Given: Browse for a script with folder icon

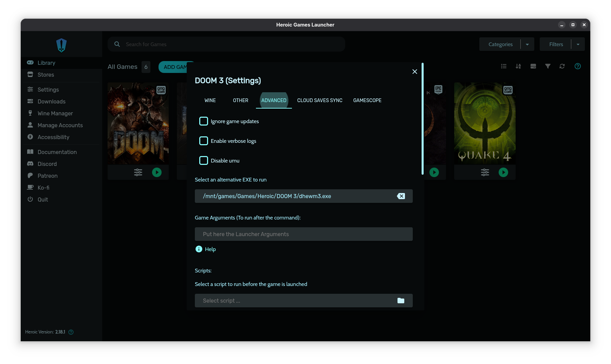Looking at the screenshot, I should 401,301.
